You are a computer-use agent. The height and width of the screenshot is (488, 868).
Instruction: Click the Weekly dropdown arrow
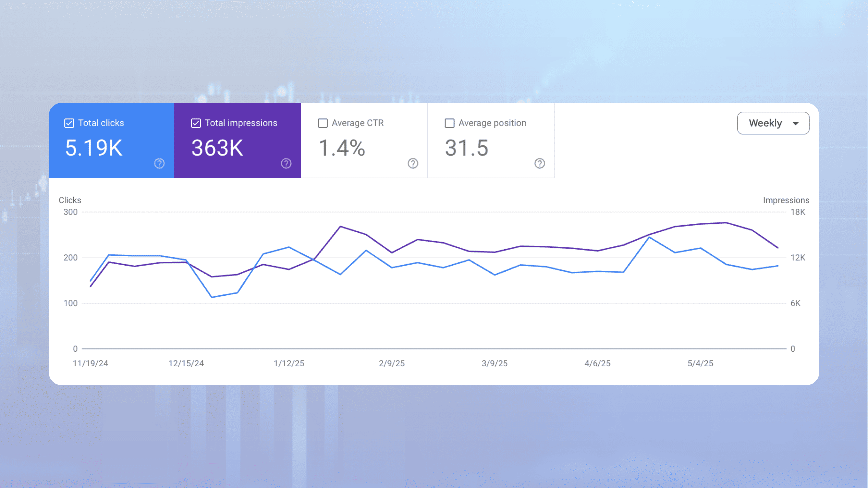(x=796, y=123)
